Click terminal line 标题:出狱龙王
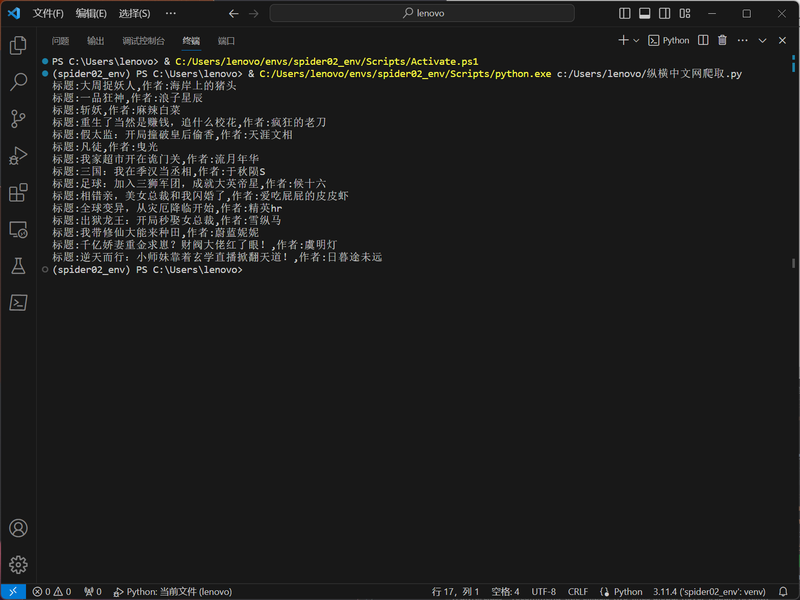 click(167, 221)
